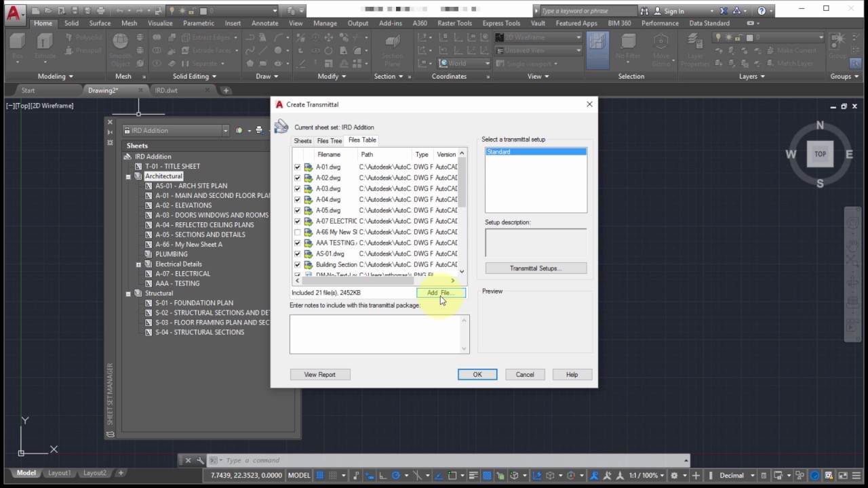
Task: Click the Box tool in Modeling panel
Action: point(17,47)
